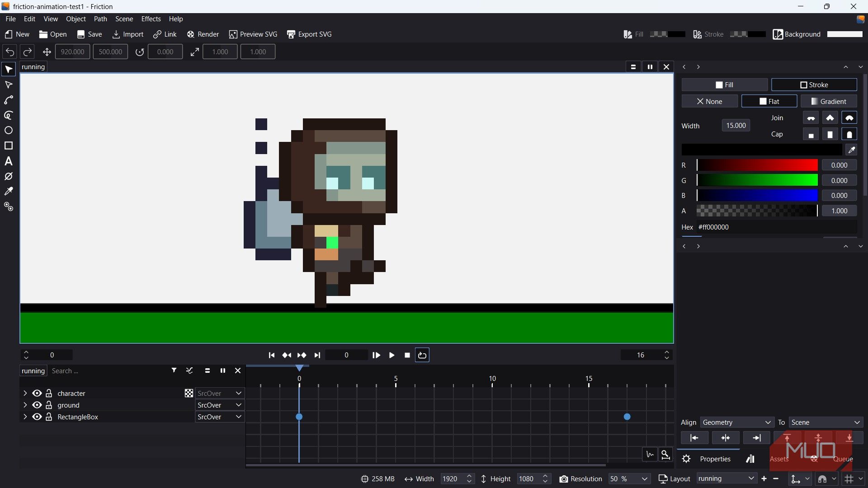This screenshot has height=488, width=868.
Task: Align right edges to scene
Action: click(x=757, y=438)
